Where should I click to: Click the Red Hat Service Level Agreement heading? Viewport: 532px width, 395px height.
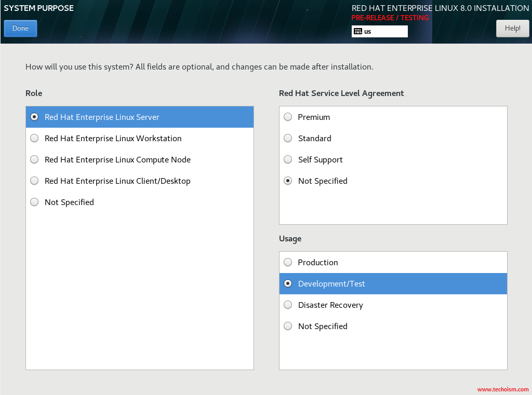coord(341,93)
